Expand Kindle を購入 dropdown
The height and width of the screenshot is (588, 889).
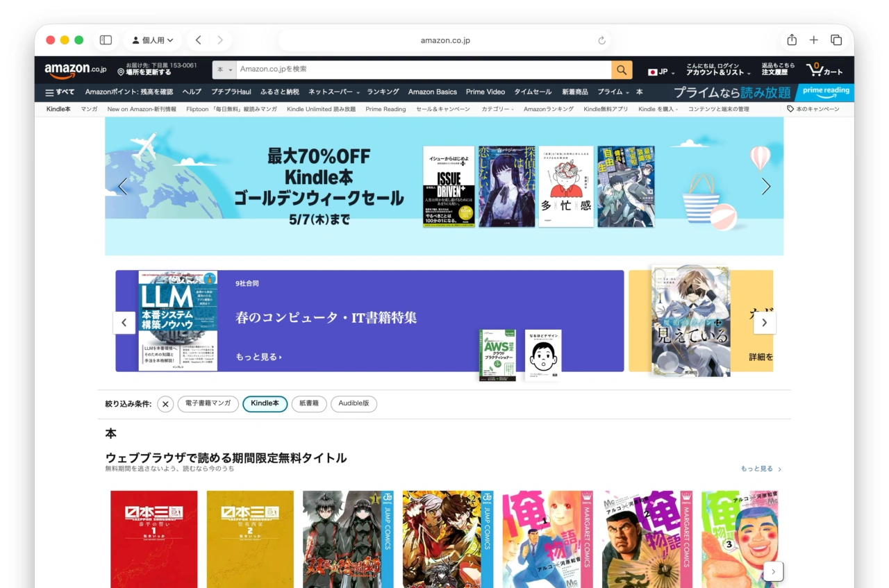pos(658,109)
